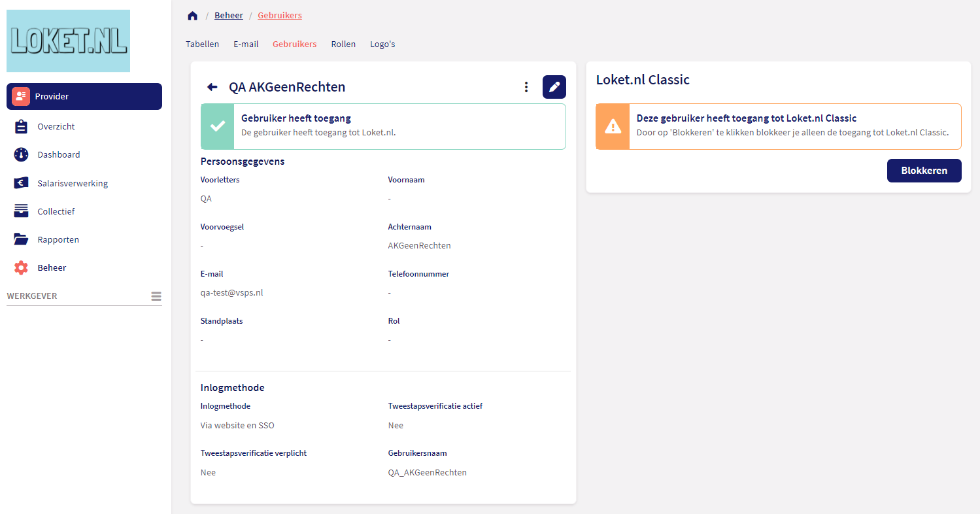Click the Beheer gear icon
Image resolution: width=980 pixels, height=514 pixels.
[x=21, y=267]
